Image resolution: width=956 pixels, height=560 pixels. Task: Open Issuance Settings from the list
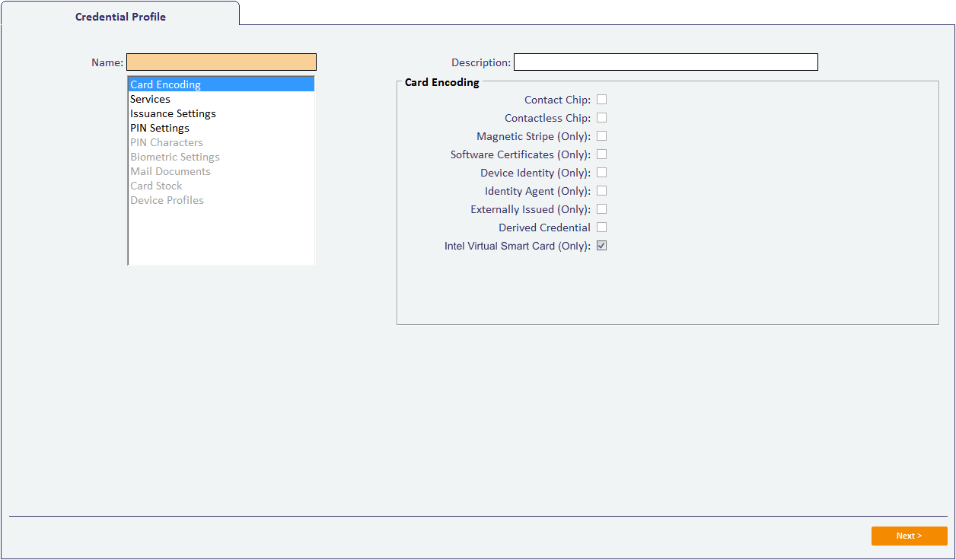click(x=174, y=113)
